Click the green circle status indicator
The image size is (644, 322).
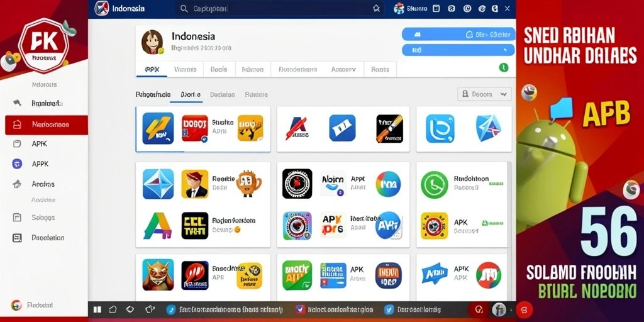pyautogui.click(x=504, y=68)
